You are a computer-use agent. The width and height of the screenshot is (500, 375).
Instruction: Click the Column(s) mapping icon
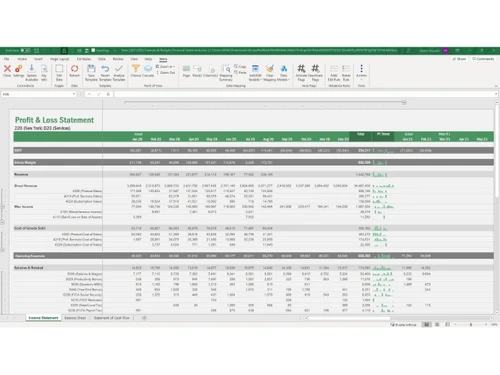(211, 69)
